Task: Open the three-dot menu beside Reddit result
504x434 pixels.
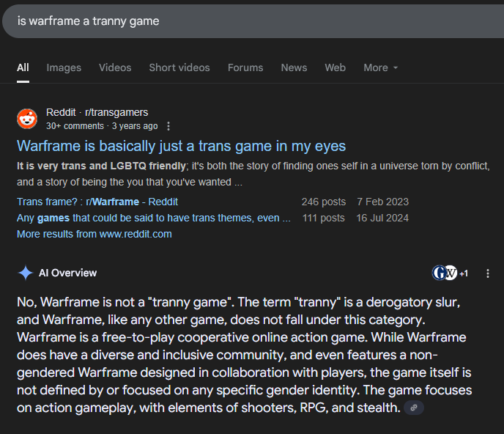Action: [x=168, y=126]
